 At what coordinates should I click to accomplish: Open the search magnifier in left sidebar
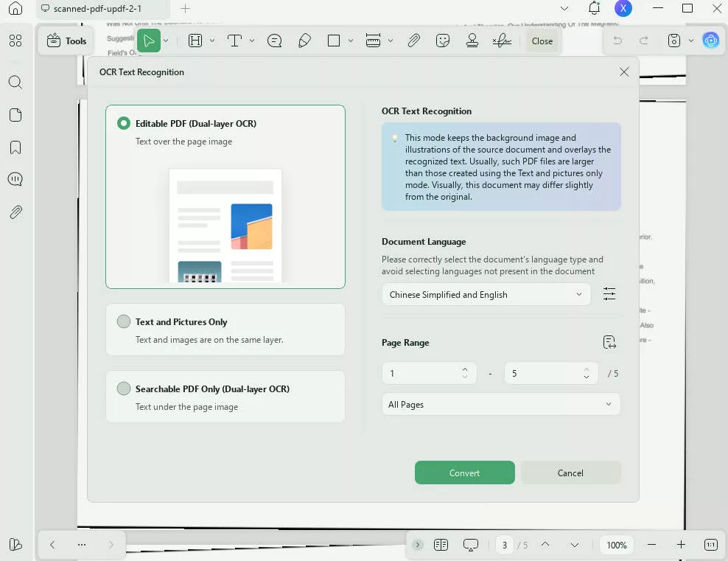coord(15,83)
